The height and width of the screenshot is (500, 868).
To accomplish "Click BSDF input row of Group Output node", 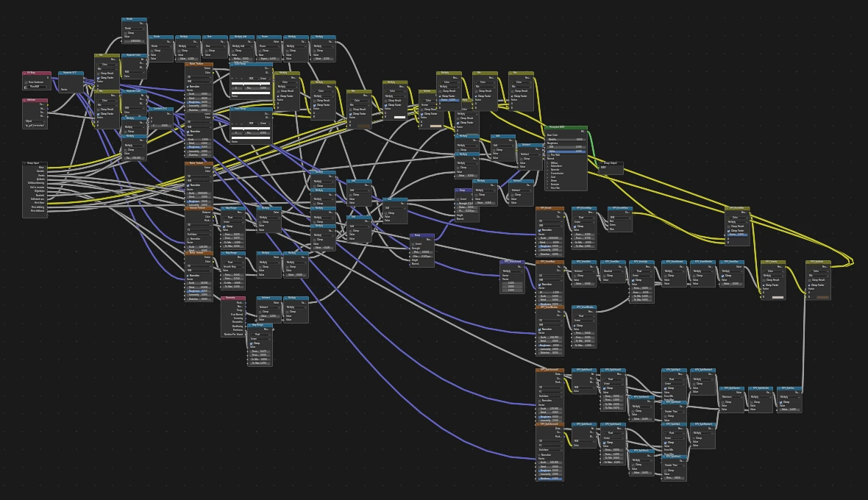I will click(x=611, y=168).
